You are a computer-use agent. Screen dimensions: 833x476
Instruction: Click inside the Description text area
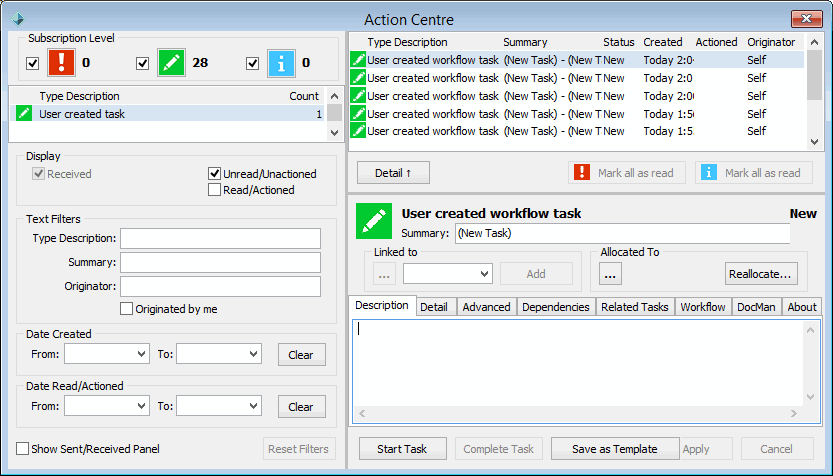click(x=577, y=363)
